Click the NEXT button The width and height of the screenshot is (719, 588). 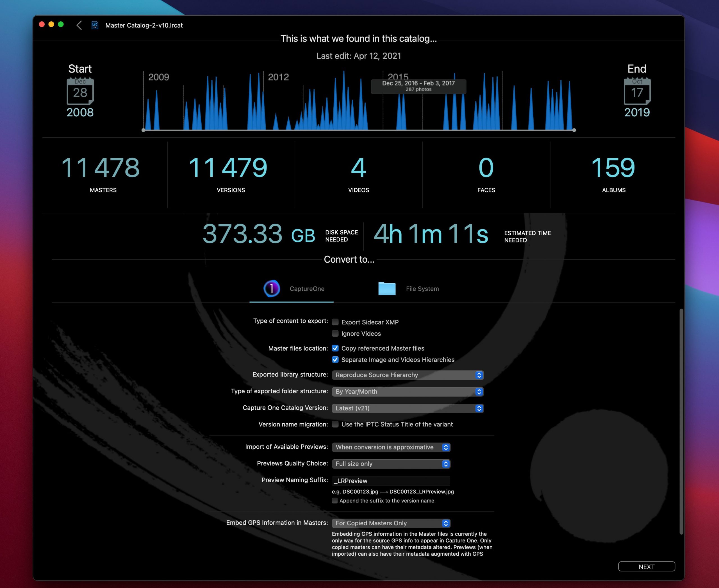(647, 567)
